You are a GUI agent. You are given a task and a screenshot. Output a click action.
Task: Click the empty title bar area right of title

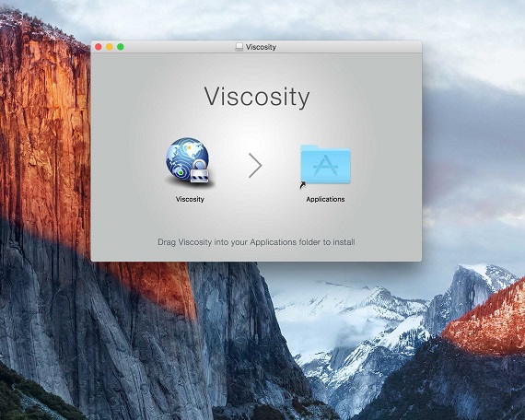pyautogui.click(x=348, y=47)
